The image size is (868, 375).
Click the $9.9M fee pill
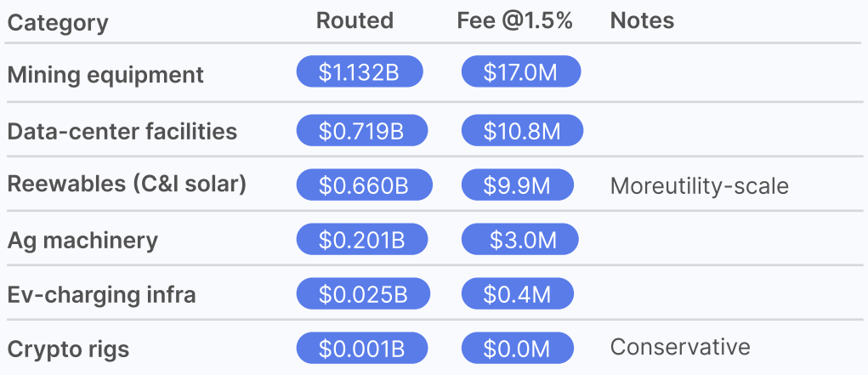[517, 185]
